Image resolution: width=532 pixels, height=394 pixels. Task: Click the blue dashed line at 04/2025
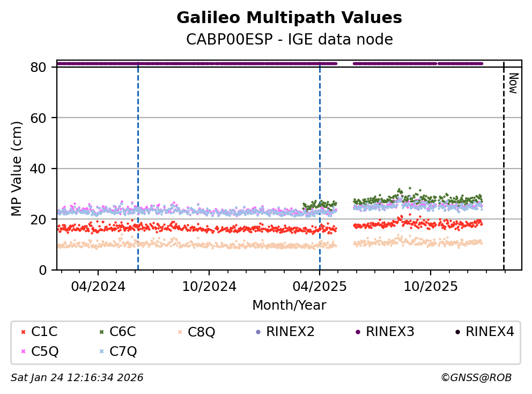[x=320, y=172]
